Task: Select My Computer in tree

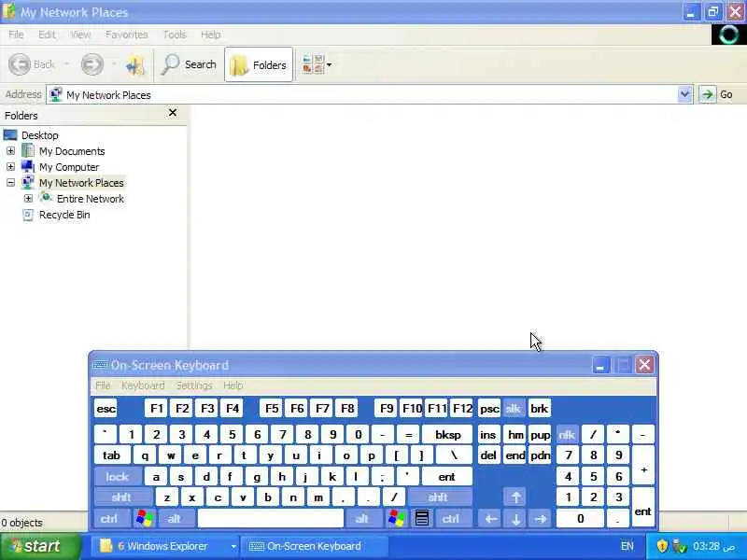Action: pos(69,167)
